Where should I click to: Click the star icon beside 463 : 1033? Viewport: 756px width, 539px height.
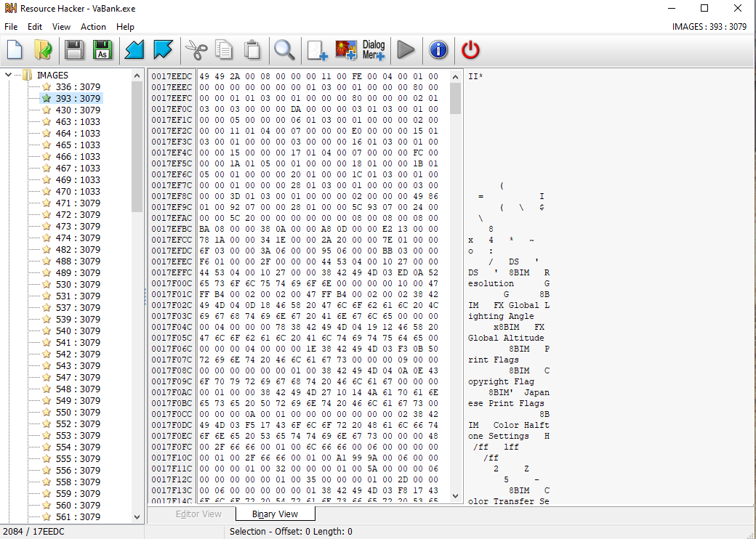(x=47, y=121)
